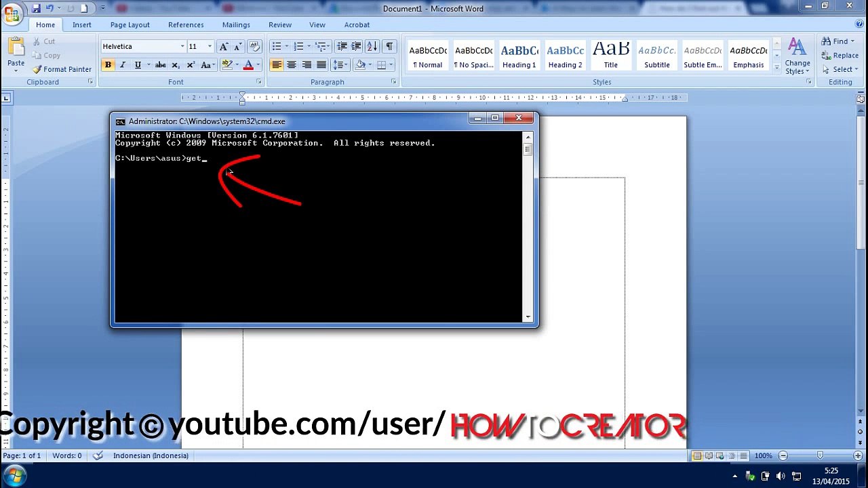Screen dimensions: 868x488
Task: Click Save in the quick access toolbar
Action: click(36, 9)
